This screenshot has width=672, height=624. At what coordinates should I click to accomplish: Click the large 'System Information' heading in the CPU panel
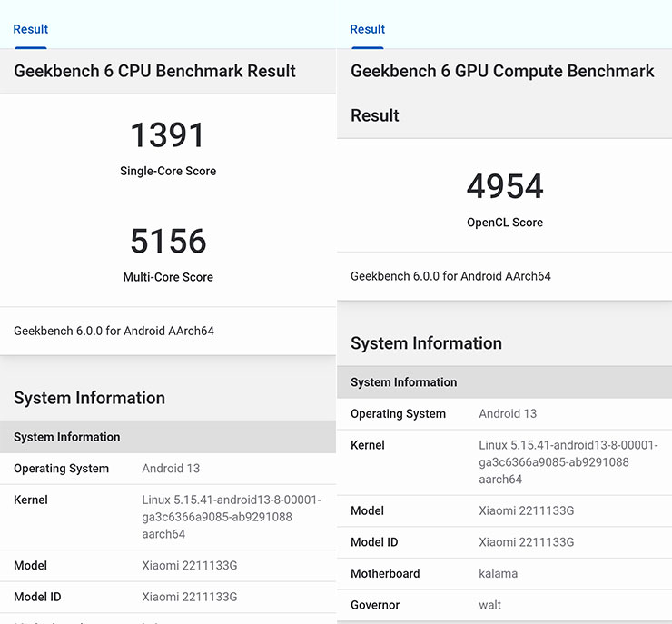click(x=89, y=398)
